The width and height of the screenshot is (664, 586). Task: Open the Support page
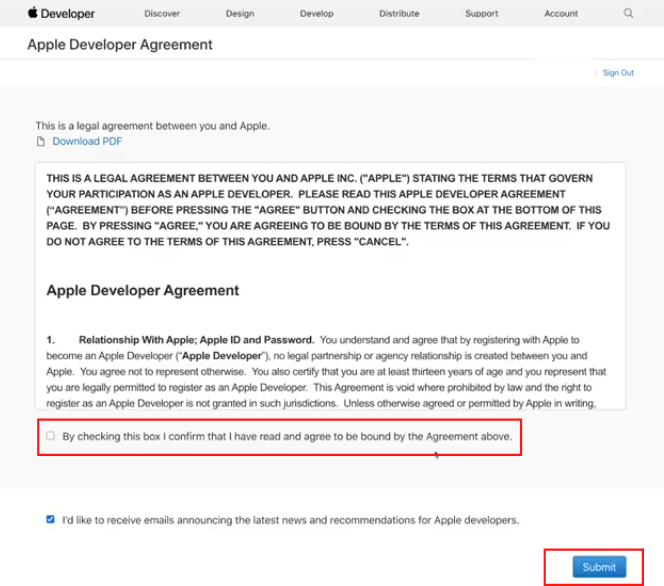point(482,14)
